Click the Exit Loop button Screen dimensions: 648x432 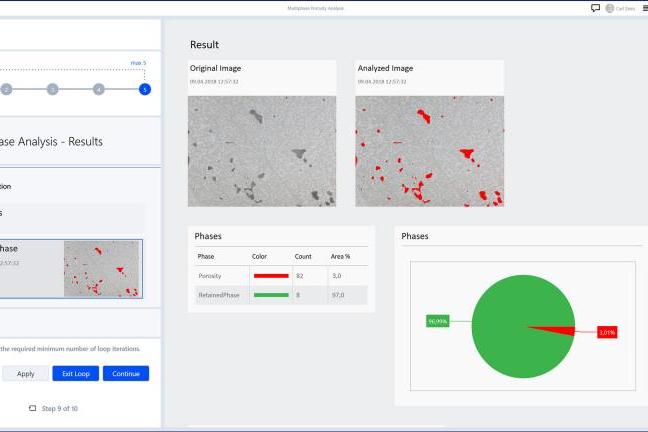coord(75,374)
